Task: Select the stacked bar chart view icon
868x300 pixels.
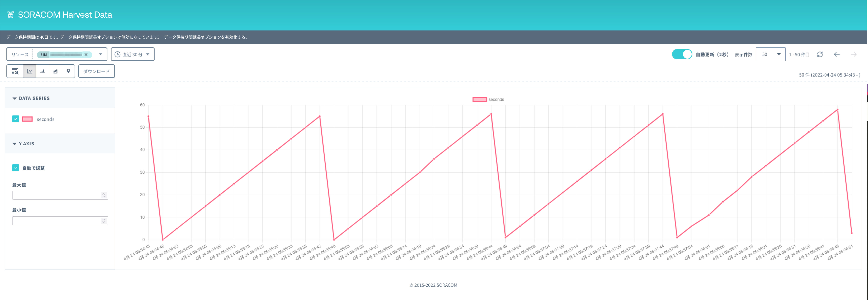Action: click(55, 71)
